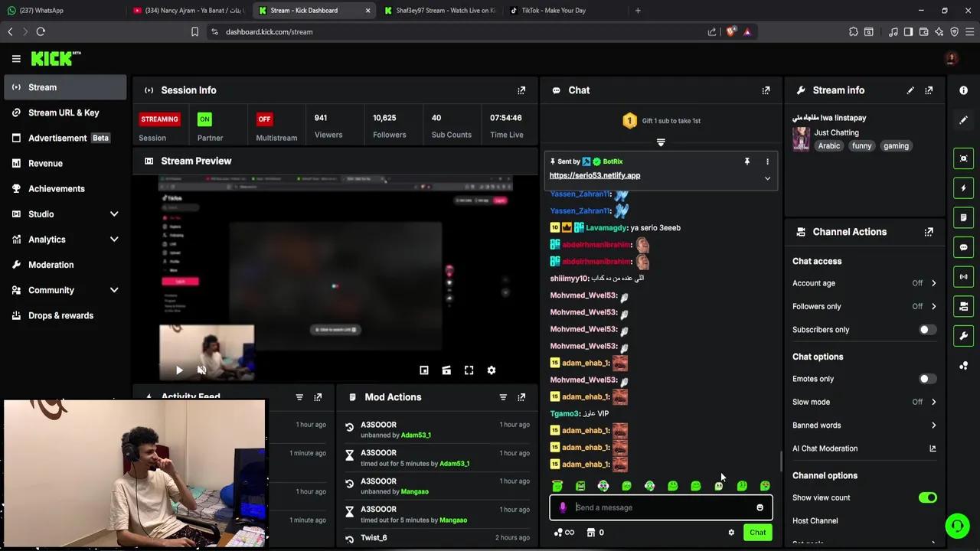This screenshot has width=980, height=551.
Task: Click the broadcast signal icon in right toolbar
Action: (x=963, y=277)
